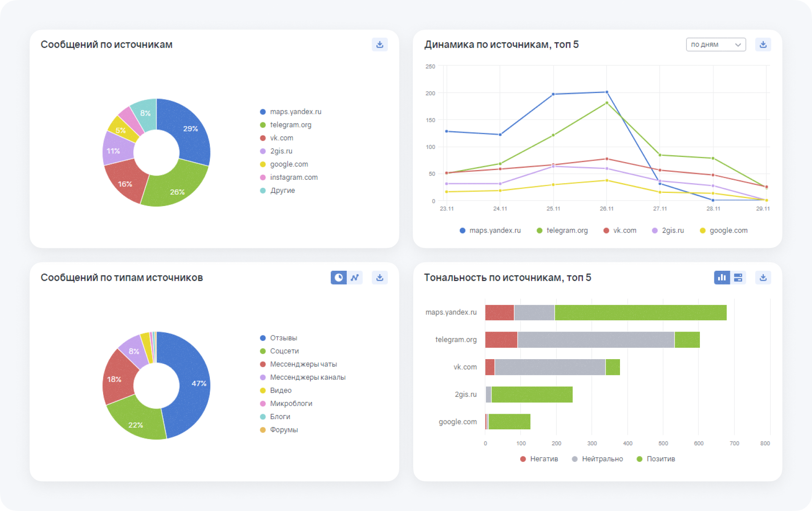
Task: Select vertical bar view for tonality chart
Action: [722, 277]
